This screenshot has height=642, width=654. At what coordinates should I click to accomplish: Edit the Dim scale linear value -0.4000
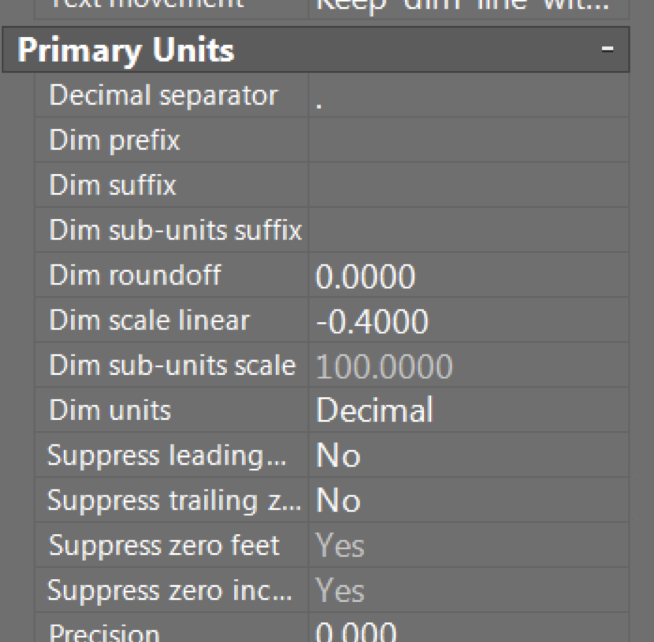[x=468, y=321]
